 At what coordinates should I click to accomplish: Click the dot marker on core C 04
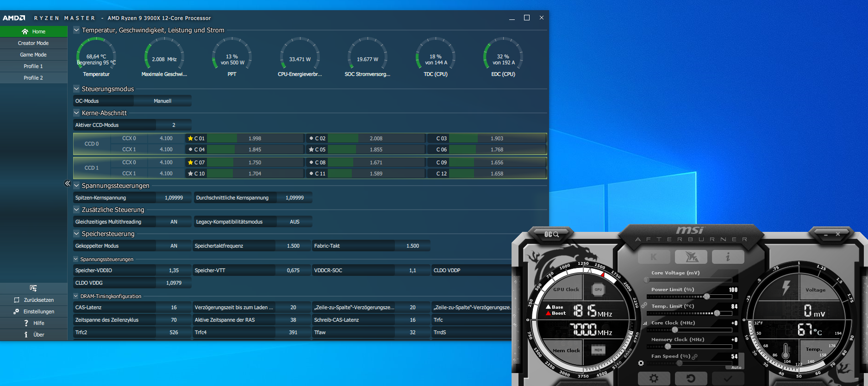(x=190, y=149)
